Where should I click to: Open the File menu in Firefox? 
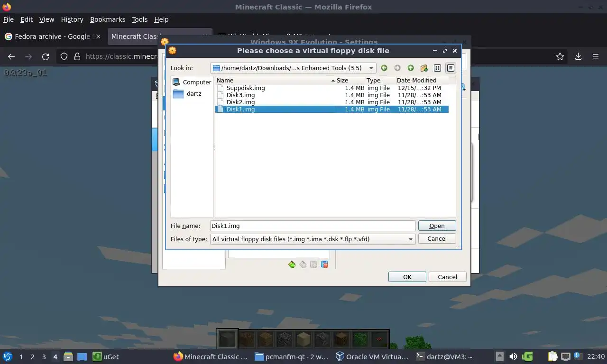pos(8,19)
